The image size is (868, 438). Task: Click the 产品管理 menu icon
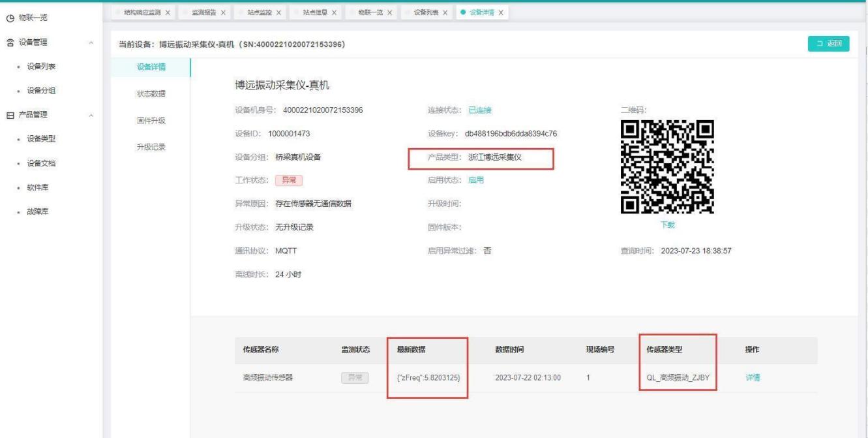click(9, 115)
